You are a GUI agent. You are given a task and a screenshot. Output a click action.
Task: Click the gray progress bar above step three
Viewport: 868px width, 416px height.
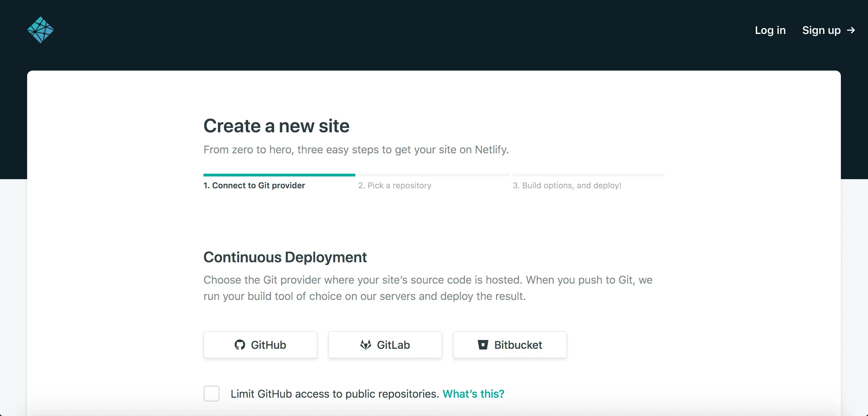tap(588, 175)
